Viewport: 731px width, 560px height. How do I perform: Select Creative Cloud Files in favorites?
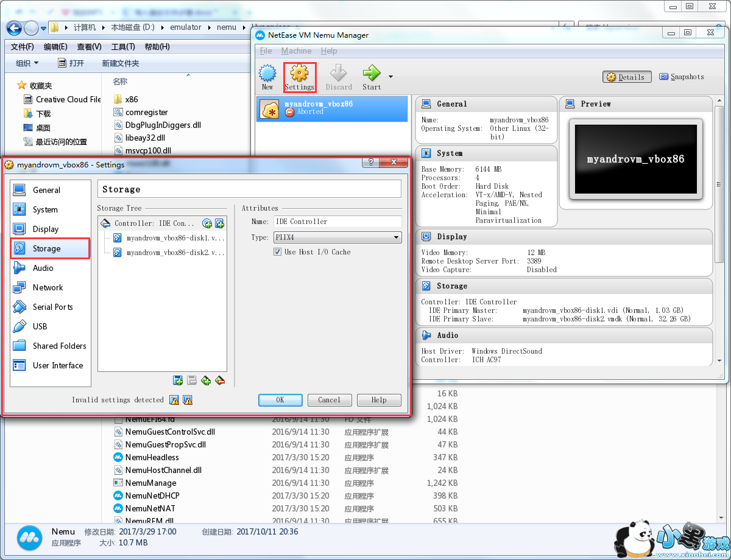pyautogui.click(x=62, y=99)
